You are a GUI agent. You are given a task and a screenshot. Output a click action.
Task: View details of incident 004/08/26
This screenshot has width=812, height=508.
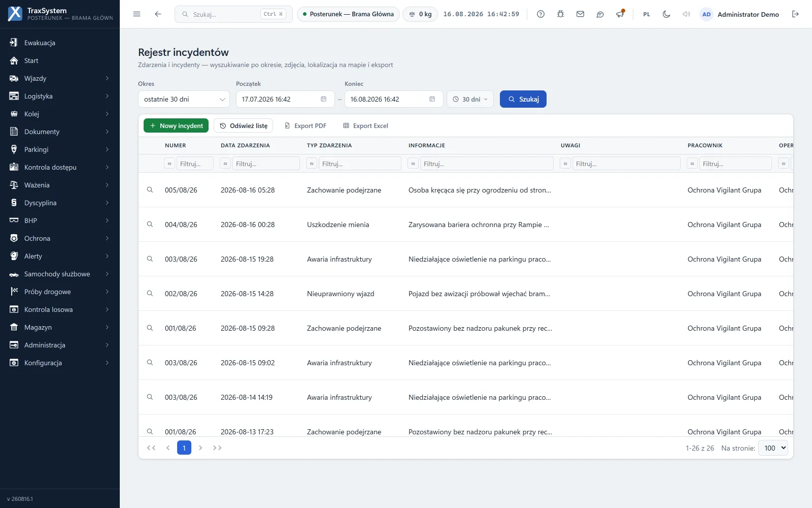pyautogui.click(x=150, y=224)
